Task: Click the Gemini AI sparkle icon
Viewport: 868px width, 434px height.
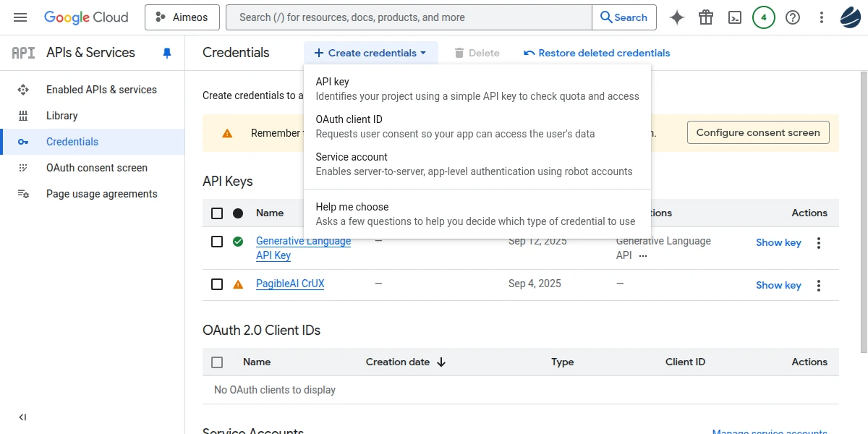Action: (x=677, y=17)
